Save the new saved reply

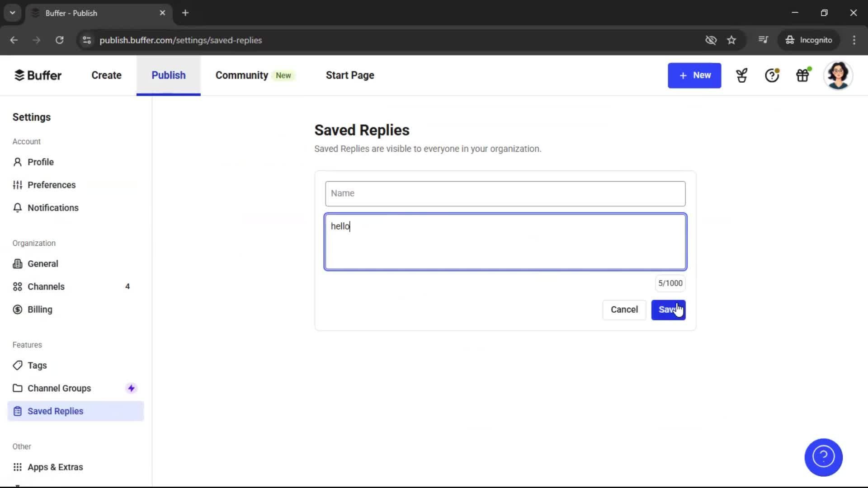tap(669, 310)
